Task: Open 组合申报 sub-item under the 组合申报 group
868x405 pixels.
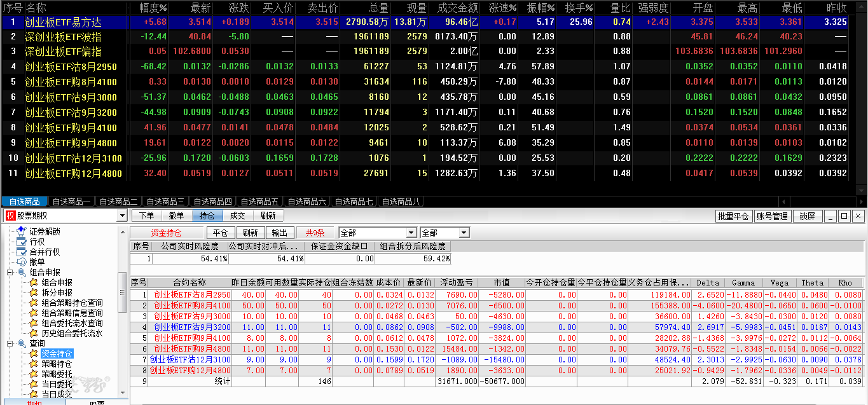Action: coord(57,282)
